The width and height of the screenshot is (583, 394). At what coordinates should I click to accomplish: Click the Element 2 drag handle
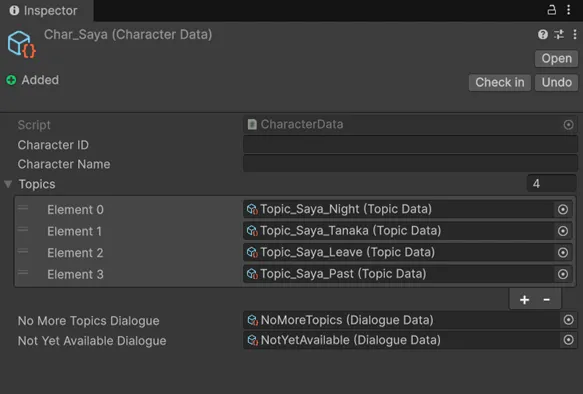point(23,251)
